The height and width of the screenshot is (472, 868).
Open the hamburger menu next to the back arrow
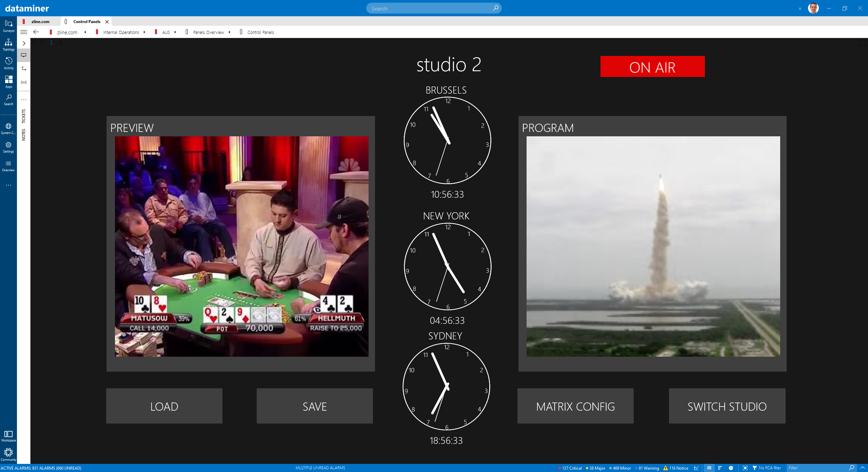pos(24,32)
